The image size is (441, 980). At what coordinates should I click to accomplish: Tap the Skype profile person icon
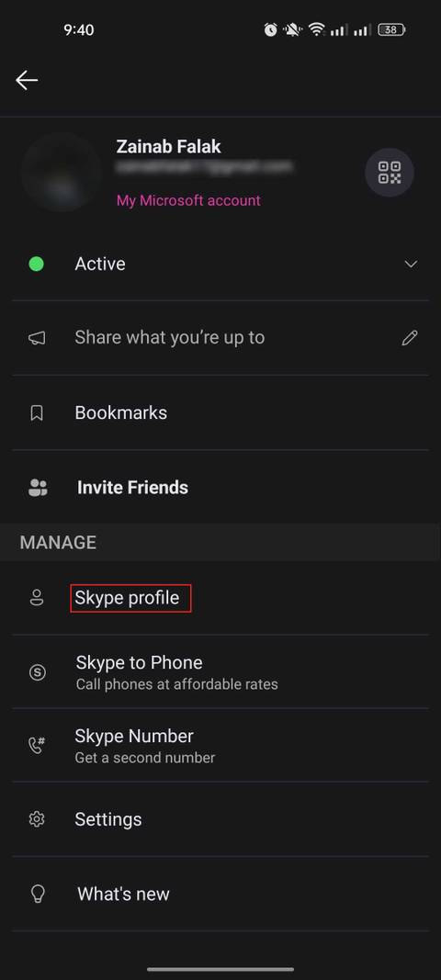click(37, 598)
